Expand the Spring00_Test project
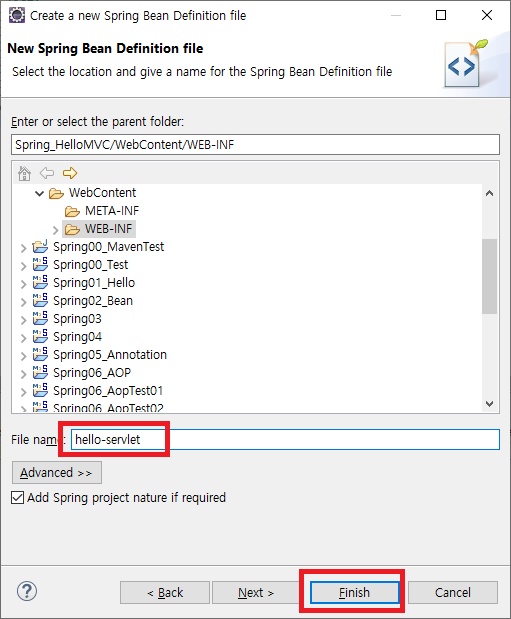 coord(24,266)
